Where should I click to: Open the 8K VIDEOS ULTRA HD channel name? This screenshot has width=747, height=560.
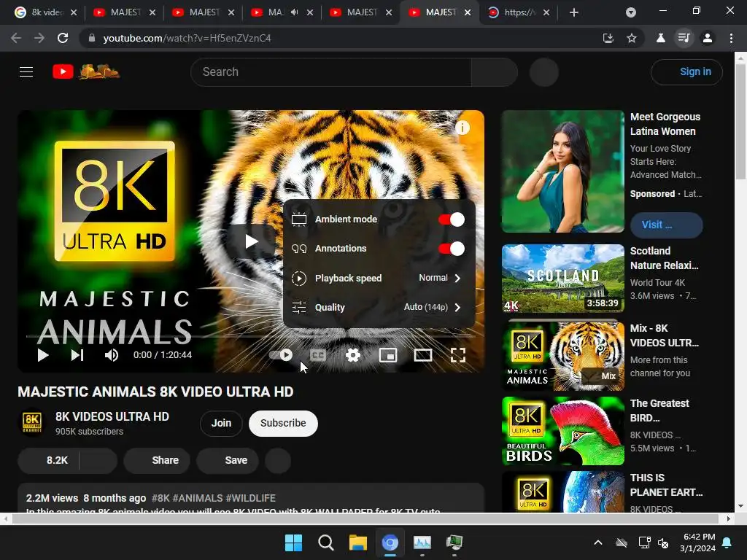[112, 416]
